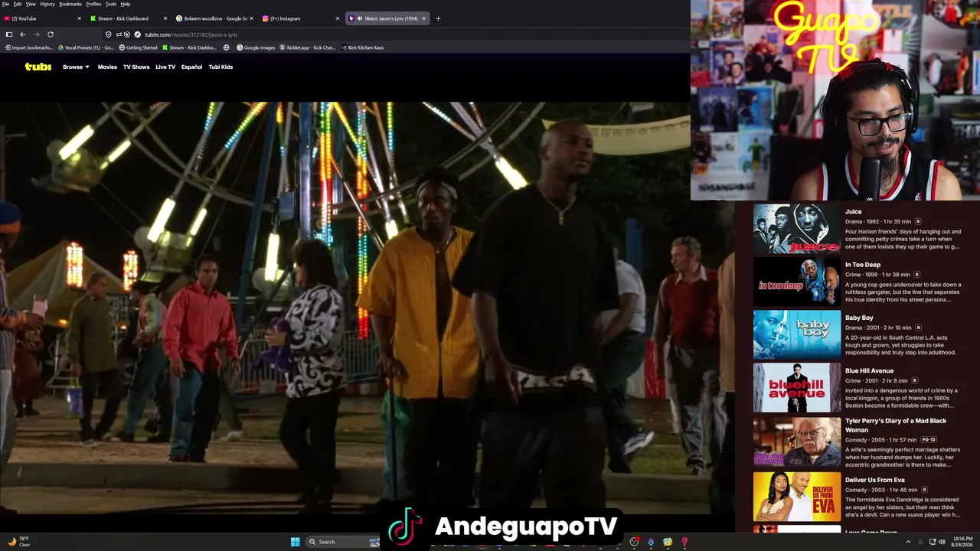This screenshot has width=980, height=551.
Task: Open the Baby Boy thumbnail
Action: (797, 334)
